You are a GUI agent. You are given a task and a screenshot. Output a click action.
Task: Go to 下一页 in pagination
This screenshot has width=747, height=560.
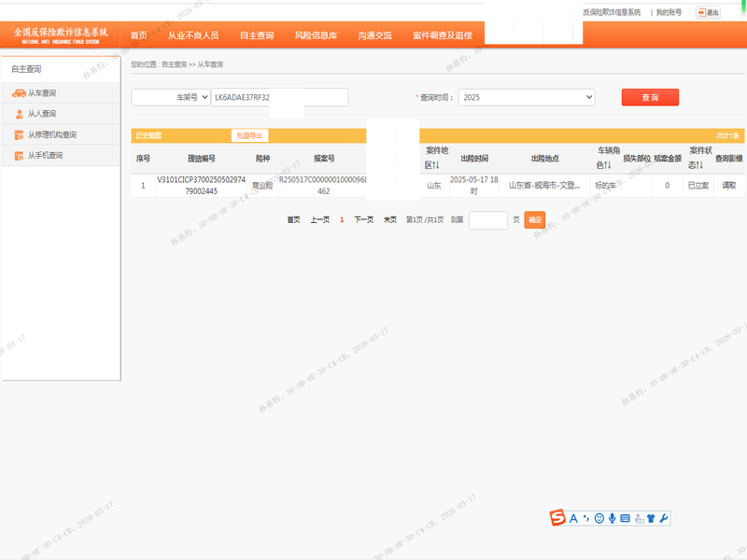(x=363, y=219)
